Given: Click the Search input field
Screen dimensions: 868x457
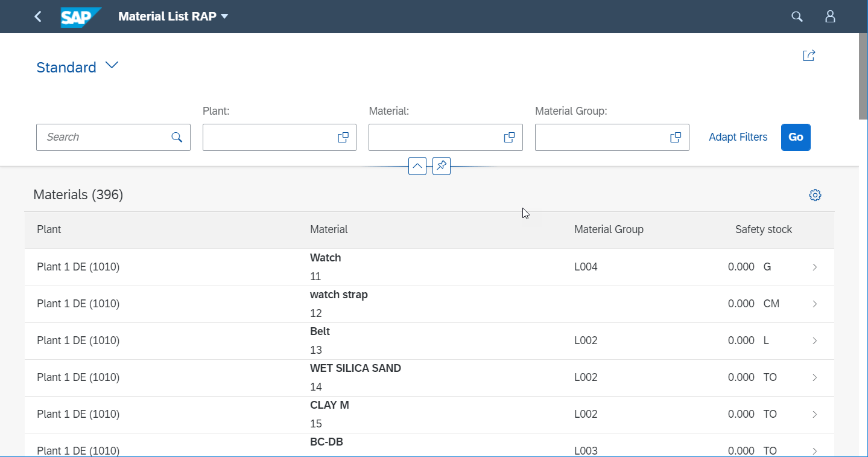Looking at the screenshot, I should click(x=103, y=137).
